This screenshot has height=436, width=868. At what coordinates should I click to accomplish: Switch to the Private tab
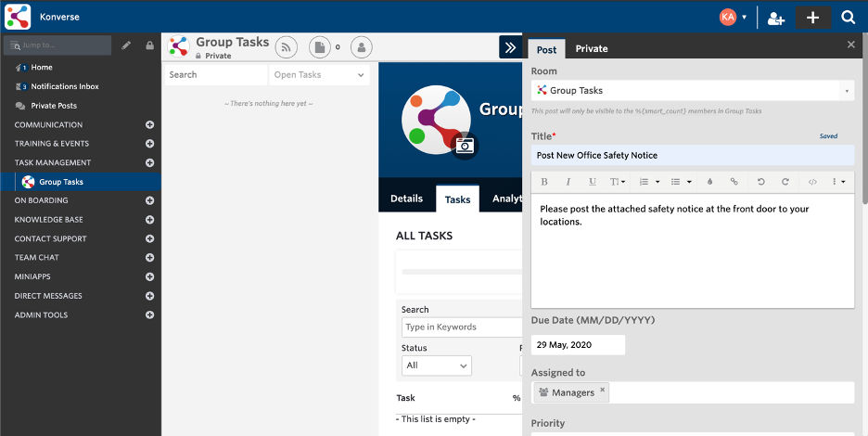592,48
